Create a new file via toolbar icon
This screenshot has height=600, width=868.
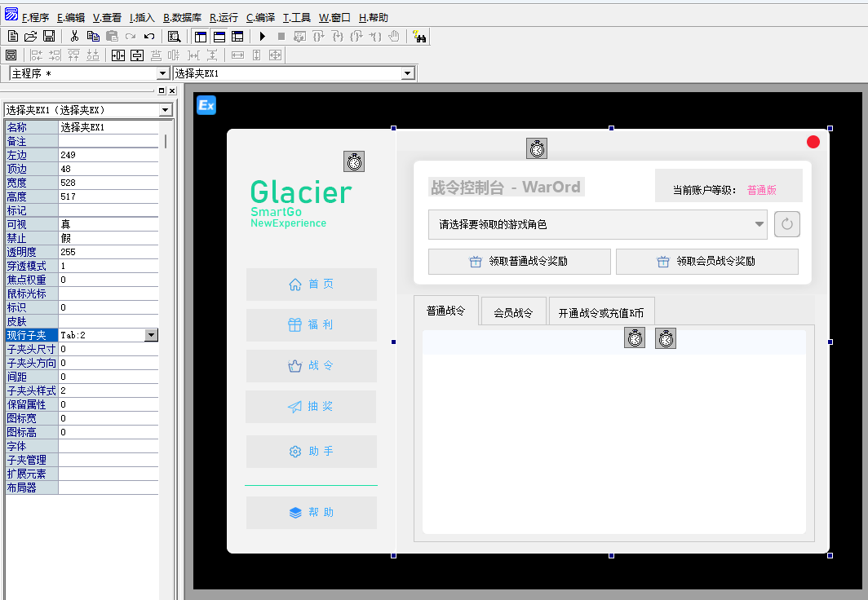pyautogui.click(x=13, y=37)
